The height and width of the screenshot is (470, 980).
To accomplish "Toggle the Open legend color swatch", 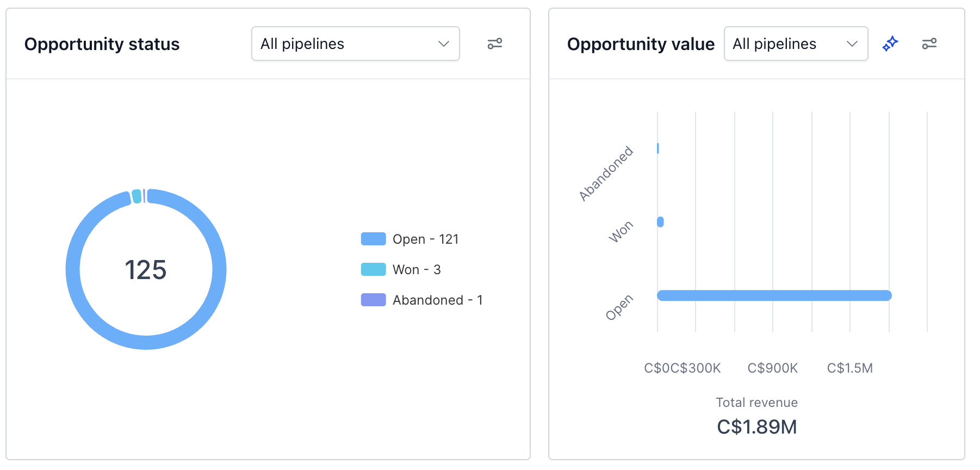I will pyautogui.click(x=374, y=239).
